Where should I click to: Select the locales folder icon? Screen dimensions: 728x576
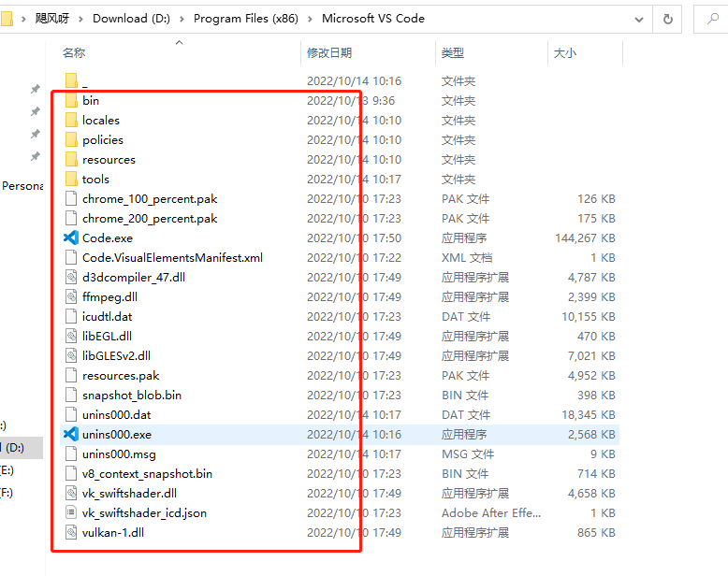(x=71, y=120)
